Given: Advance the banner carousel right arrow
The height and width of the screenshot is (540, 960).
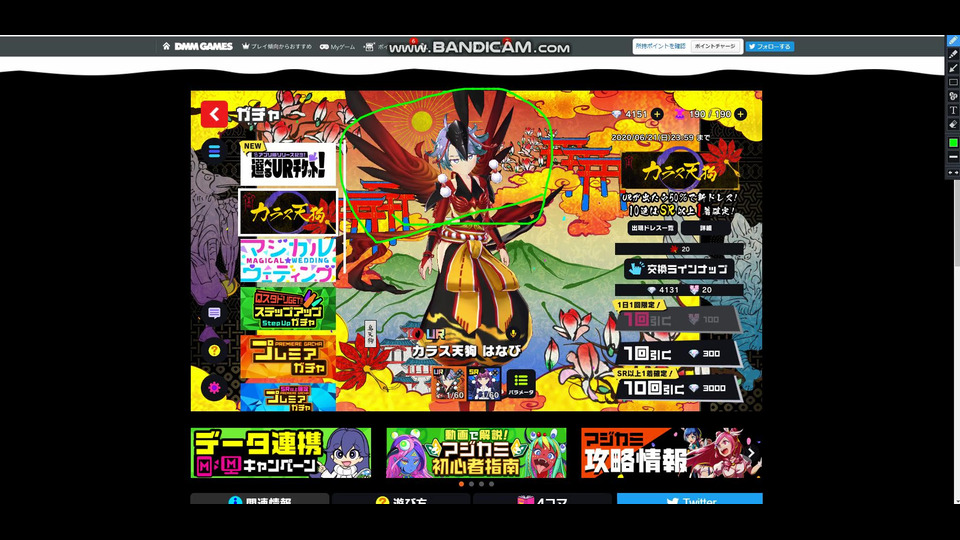Looking at the screenshot, I should (751, 453).
